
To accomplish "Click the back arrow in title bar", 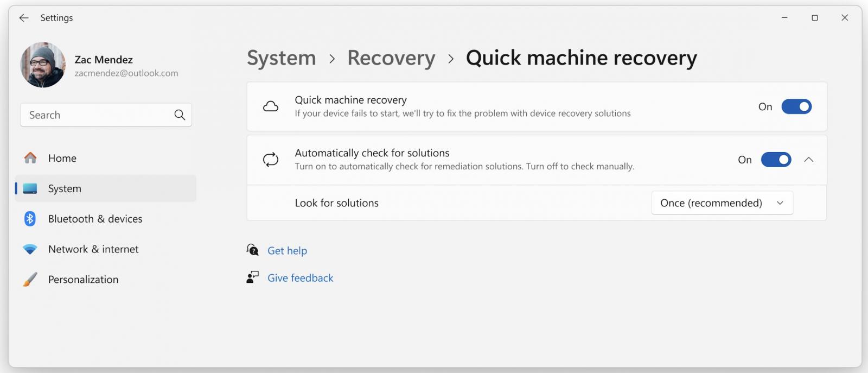I will tap(24, 18).
